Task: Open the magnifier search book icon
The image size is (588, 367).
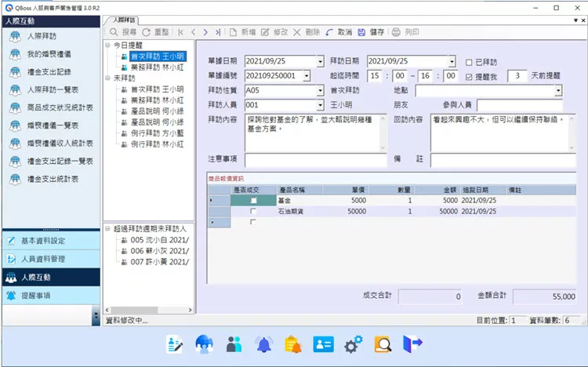Action: coord(383,343)
